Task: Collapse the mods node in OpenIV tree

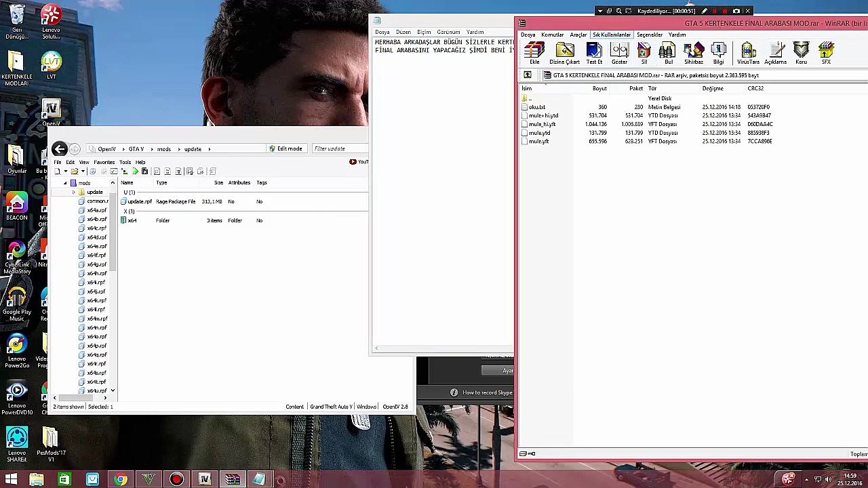Action: tap(66, 183)
